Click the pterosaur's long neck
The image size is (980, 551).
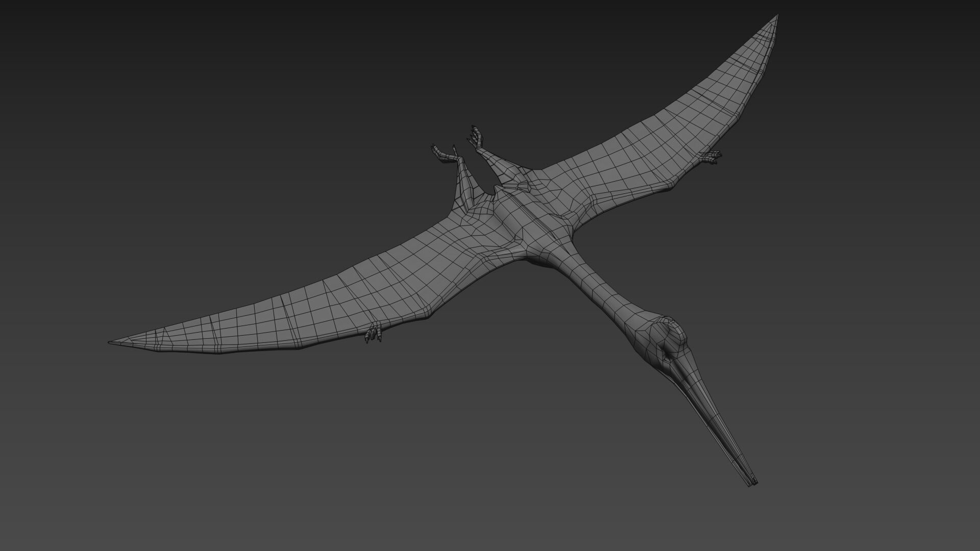click(598, 287)
